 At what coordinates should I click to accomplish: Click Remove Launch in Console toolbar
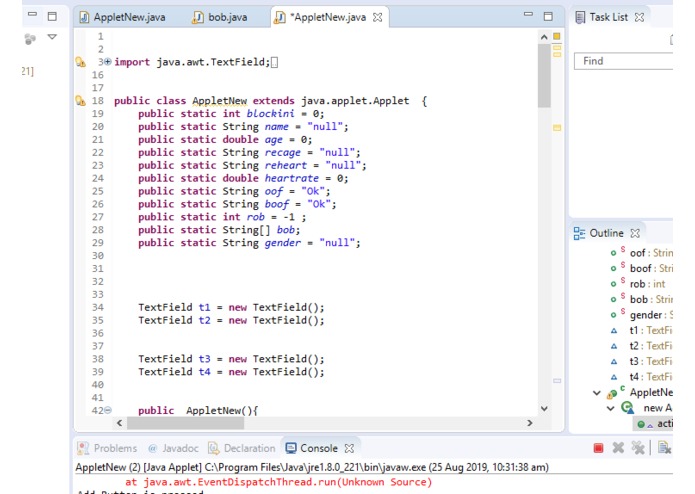pyautogui.click(x=618, y=448)
